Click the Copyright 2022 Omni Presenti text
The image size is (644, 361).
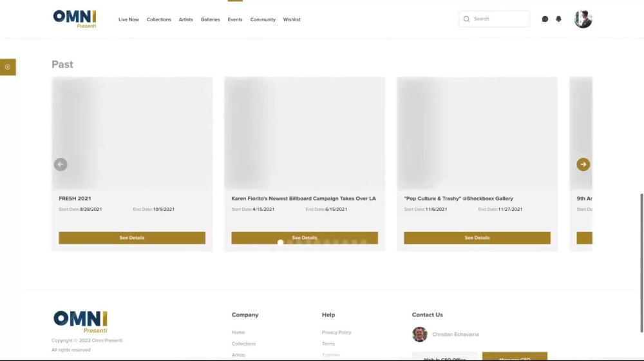pyautogui.click(x=87, y=340)
